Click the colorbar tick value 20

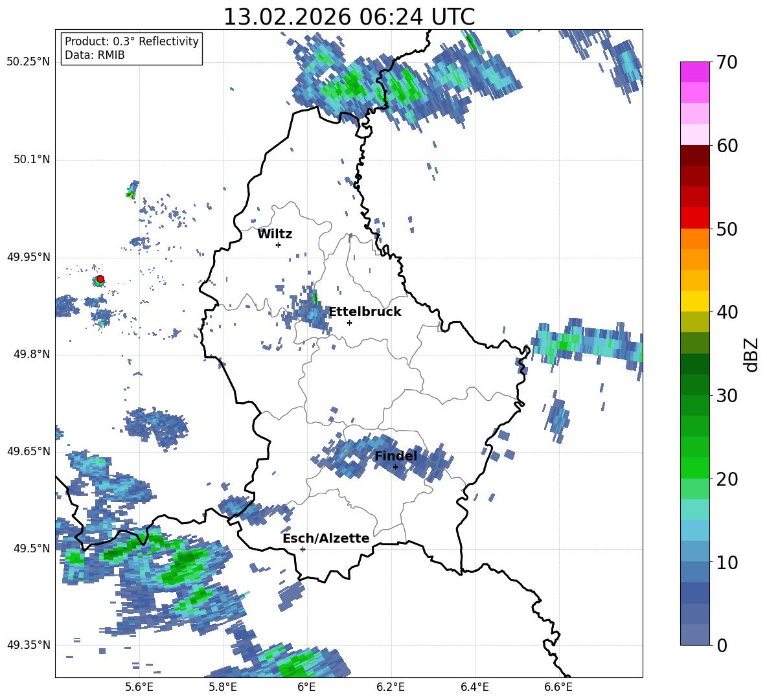(727, 479)
